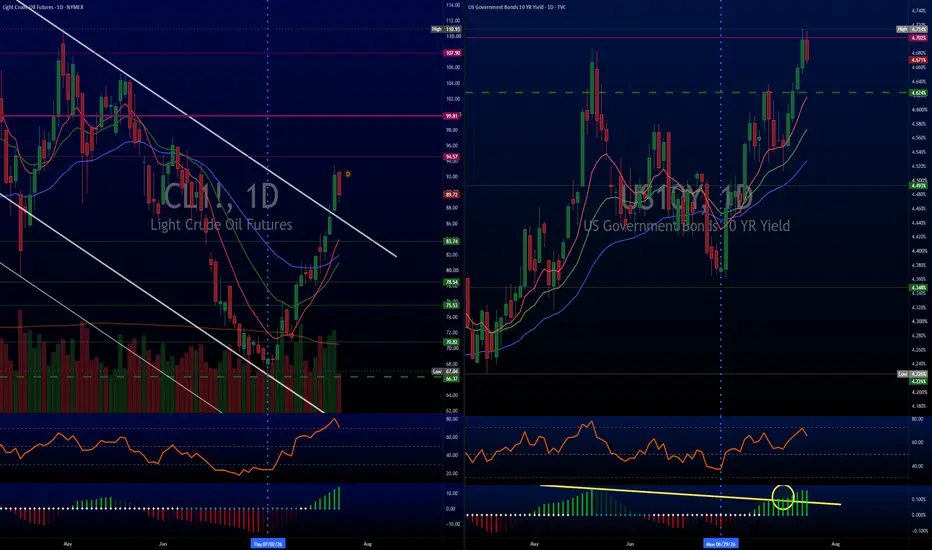Click the red 89.72 current price label
Image resolution: width=932 pixels, height=550 pixels.
coord(452,194)
